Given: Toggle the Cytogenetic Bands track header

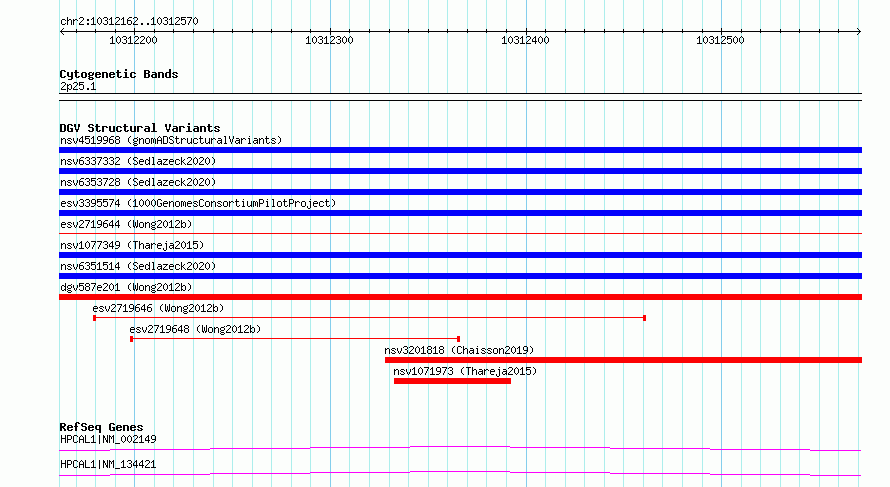Looking at the screenshot, I should (119, 74).
